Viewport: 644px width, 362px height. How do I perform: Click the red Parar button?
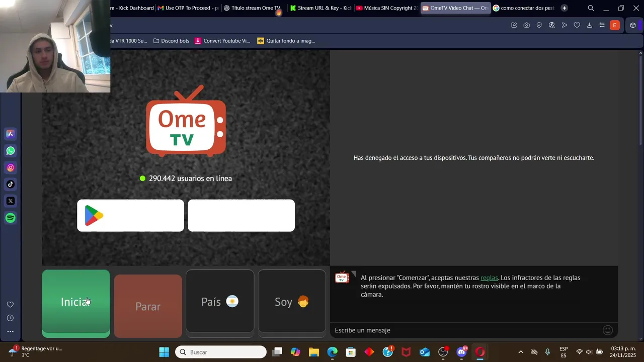[148, 306]
